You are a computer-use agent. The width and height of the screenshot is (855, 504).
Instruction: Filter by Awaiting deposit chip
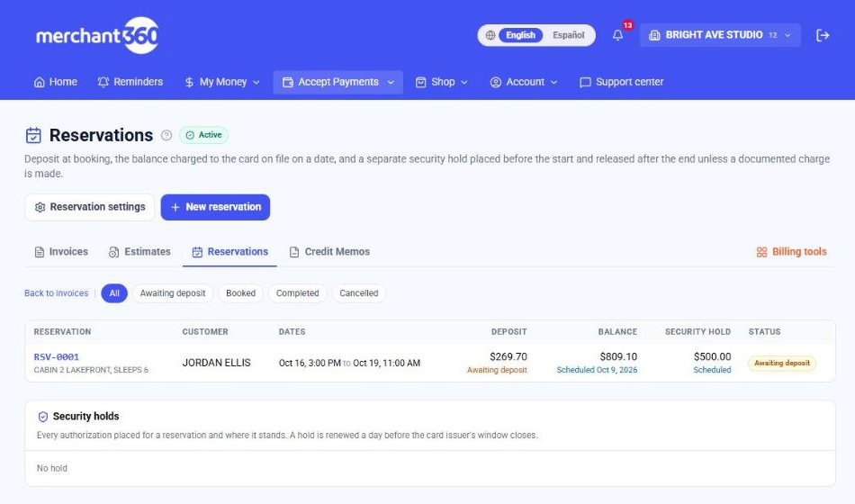point(172,293)
